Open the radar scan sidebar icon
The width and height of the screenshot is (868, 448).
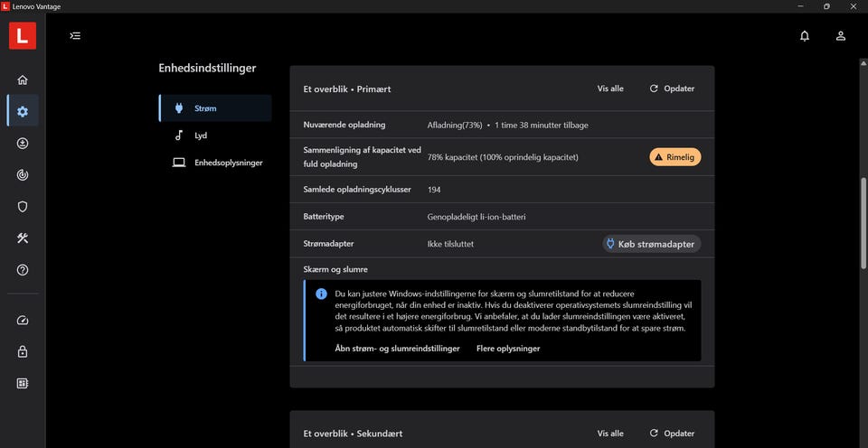coord(23,175)
